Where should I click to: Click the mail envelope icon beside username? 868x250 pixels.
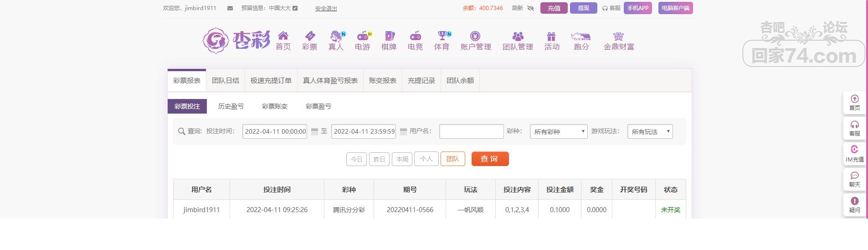pyautogui.click(x=230, y=8)
